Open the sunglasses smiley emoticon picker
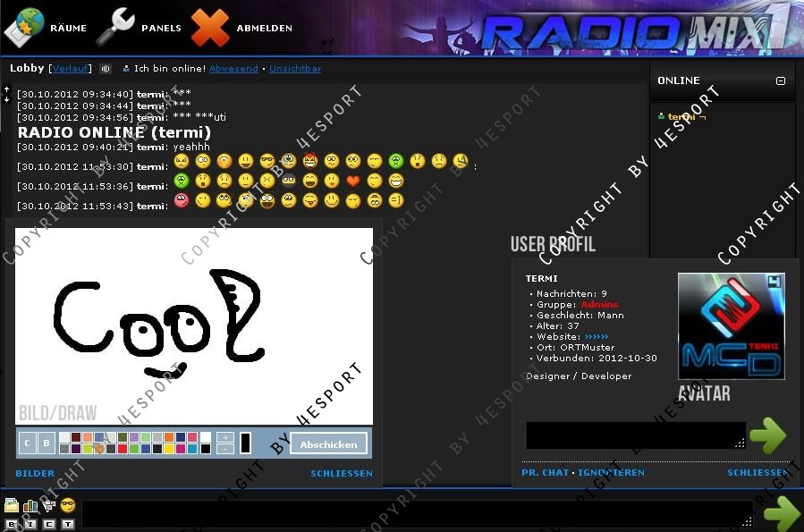Screen dimensions: 804x532 (x=67, y=505)
